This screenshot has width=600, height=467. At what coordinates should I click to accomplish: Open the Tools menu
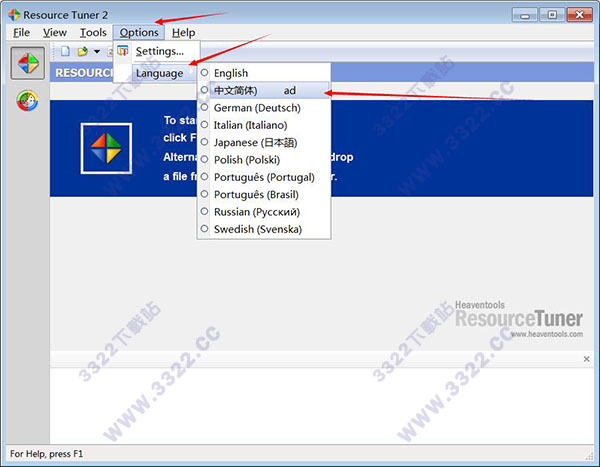pos(93,33)
